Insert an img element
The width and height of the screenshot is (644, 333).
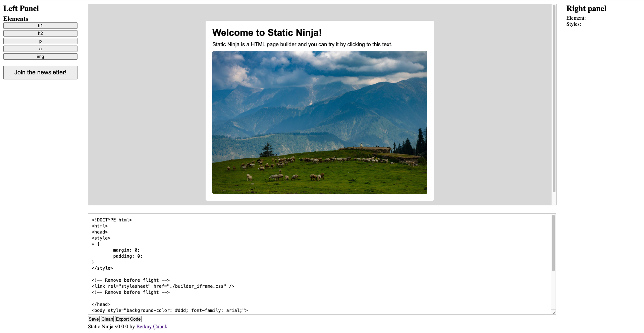[40, 57]
